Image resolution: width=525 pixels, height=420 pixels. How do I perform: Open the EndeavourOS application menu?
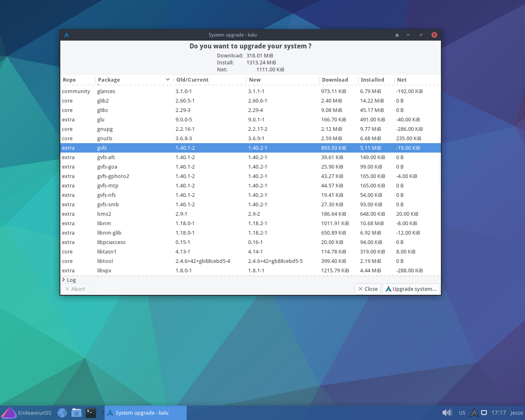(x=27, y=413)
